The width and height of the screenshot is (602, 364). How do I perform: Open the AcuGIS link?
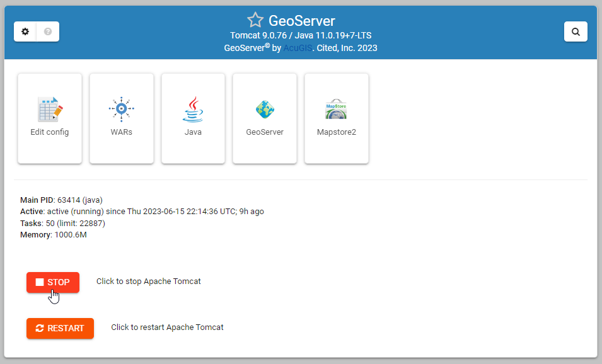point(297,47)
